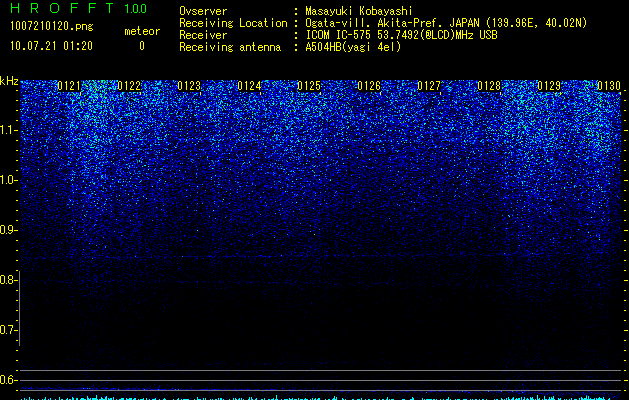This screenshot has width=629, height=400.
Task: Click the 0127 time marker
Action: coord(429,86)
